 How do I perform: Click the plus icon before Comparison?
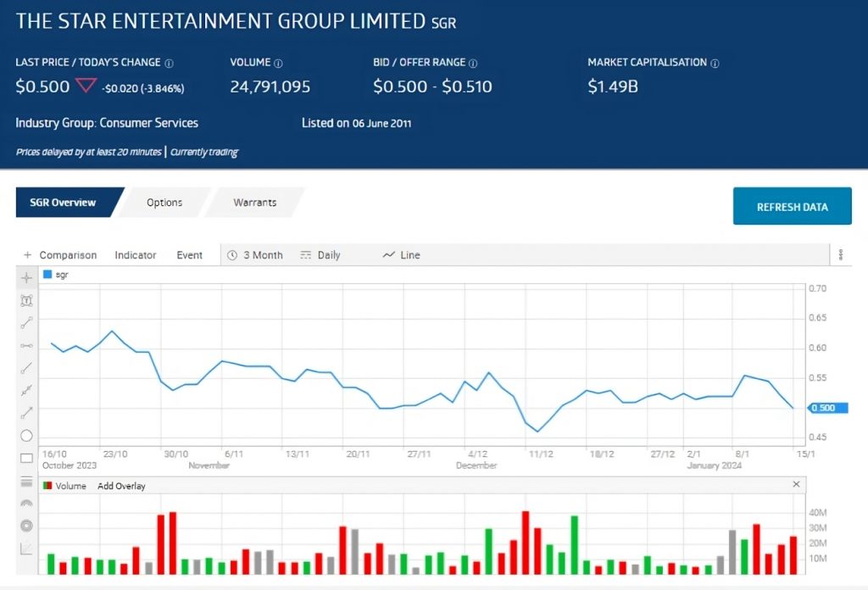pyautogui.click(x=27, y=254)
